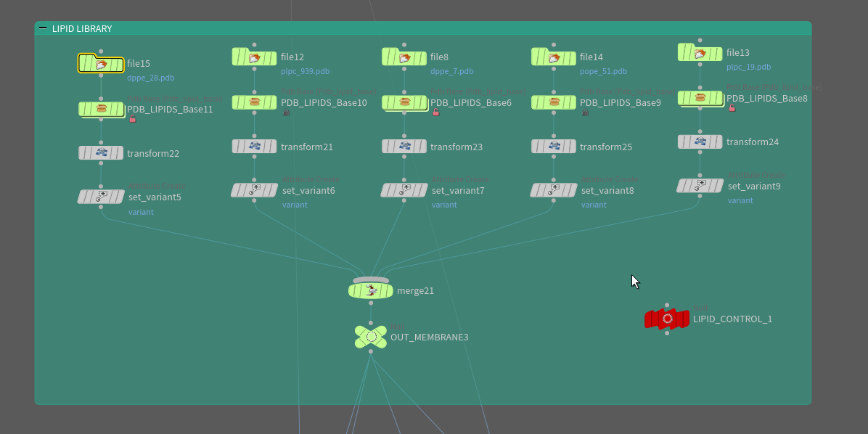Select the OUT_MEMBRANE3 null node
Image resolution: width=868 pixels, height=434 pixels.
371,337
